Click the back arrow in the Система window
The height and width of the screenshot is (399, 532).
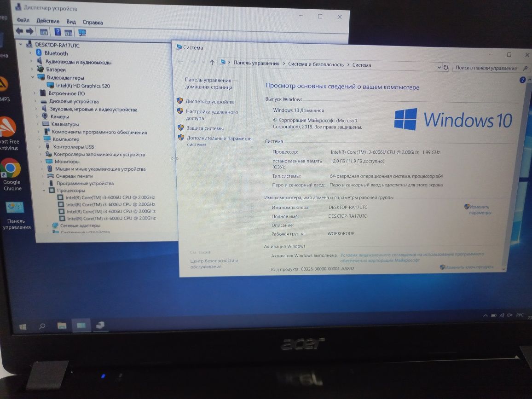tap(180, 61)
